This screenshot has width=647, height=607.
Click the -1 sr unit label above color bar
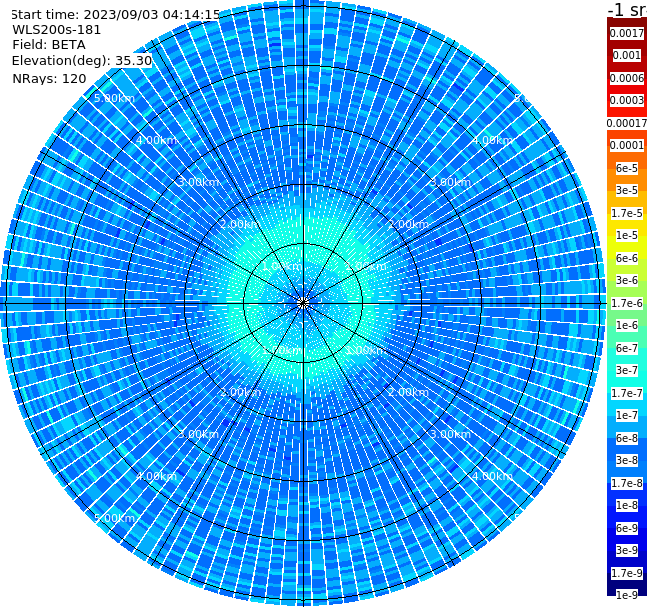(627, 9)
